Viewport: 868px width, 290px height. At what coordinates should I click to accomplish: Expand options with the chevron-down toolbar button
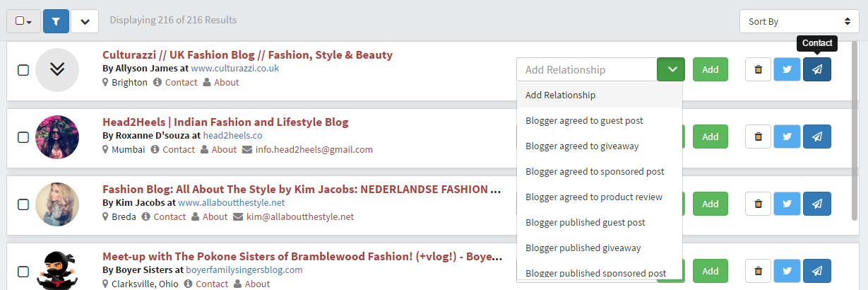point(85,21)
